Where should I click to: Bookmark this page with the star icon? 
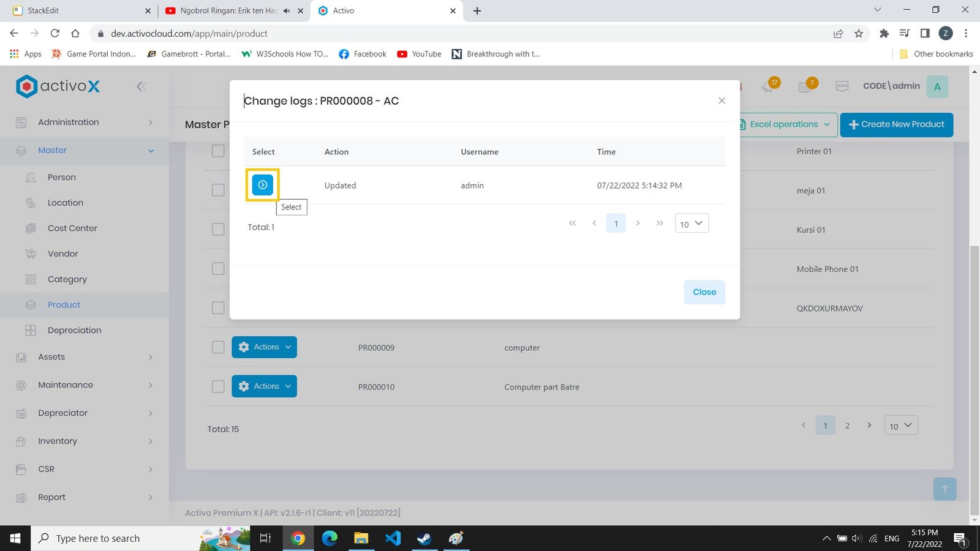pos(859,34)
